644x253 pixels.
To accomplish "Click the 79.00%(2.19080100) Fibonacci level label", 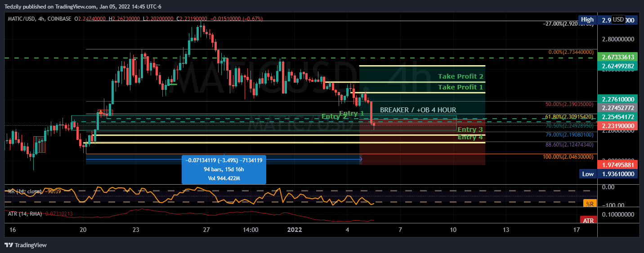I will [x=569, y=134].
